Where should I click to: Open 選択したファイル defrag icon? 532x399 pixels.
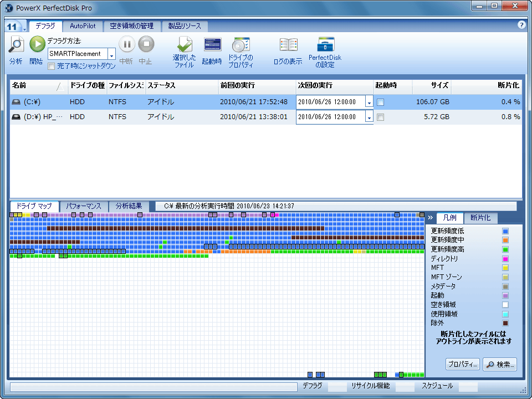(x=185, y=44)
